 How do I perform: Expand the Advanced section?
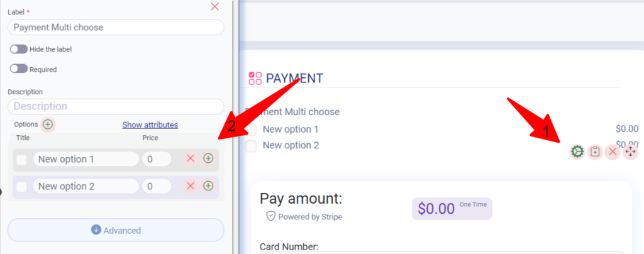pyautogui.click(x=116, y=229)
